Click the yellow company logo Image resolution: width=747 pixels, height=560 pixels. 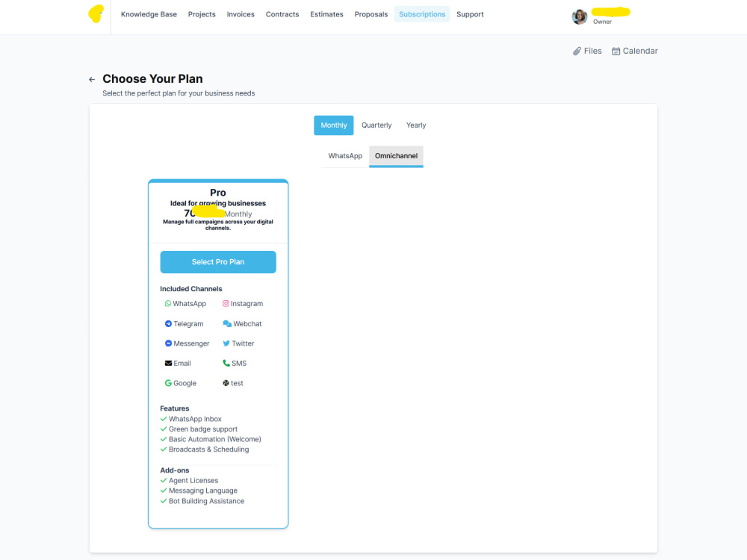(96, 13)
